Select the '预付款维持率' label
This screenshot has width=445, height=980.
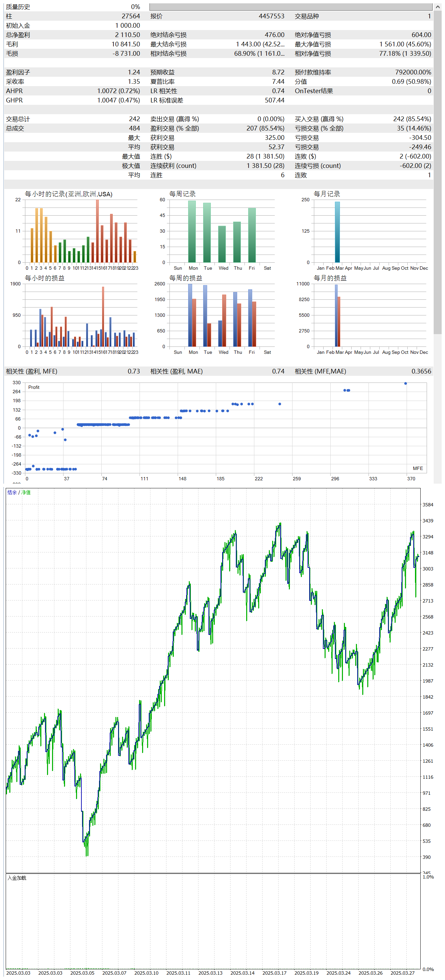pos(313,72)
